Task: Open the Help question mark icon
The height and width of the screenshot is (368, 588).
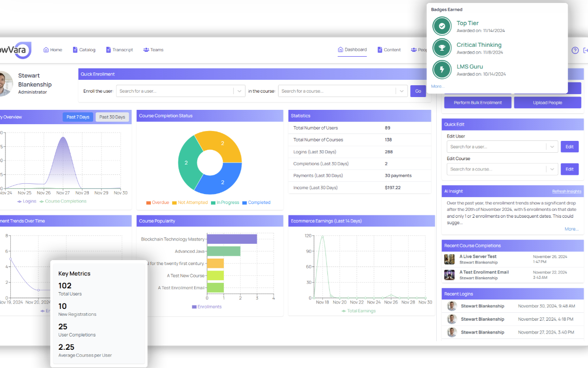Action: click(575, 50)
